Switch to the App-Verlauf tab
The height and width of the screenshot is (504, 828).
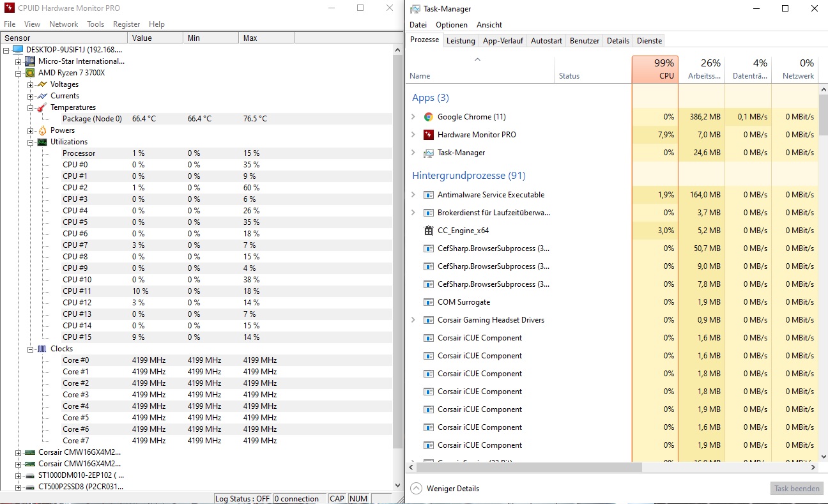(x=503, y=41)
